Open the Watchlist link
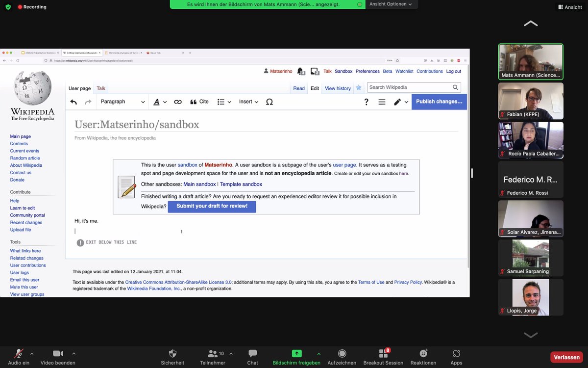The image size is (588, 368). coord(404,71)
